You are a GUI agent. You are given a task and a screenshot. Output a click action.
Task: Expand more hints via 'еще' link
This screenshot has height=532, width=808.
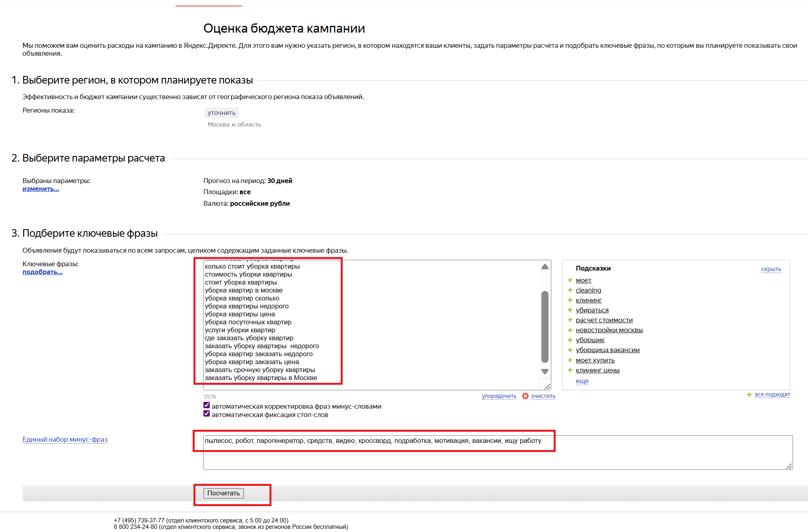click(x=582, y=381)
